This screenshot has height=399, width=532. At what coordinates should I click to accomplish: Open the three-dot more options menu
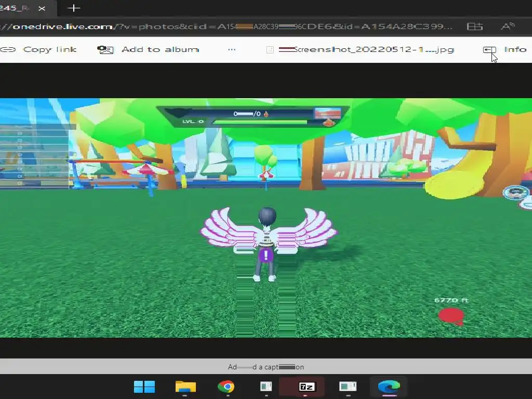tap(232, 49)
